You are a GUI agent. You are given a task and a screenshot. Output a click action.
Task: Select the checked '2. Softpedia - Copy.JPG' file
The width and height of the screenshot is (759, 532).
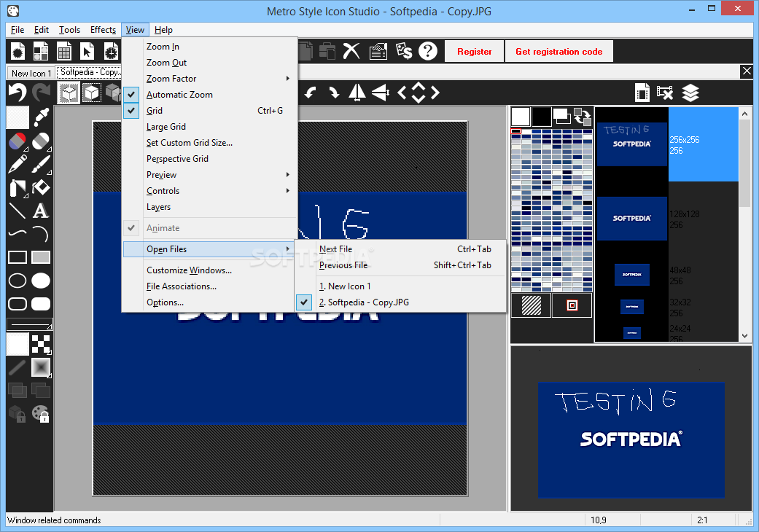click(x=400, y=302)
